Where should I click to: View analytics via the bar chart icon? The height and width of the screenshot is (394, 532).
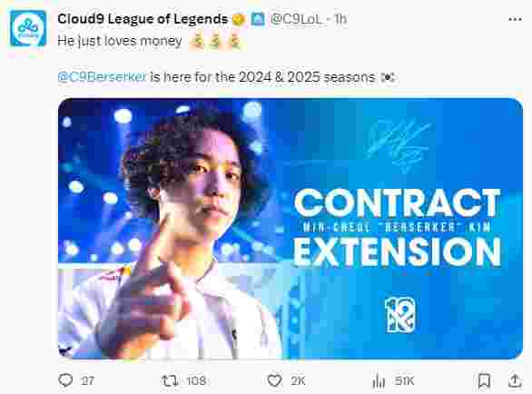tap(379, 380)
